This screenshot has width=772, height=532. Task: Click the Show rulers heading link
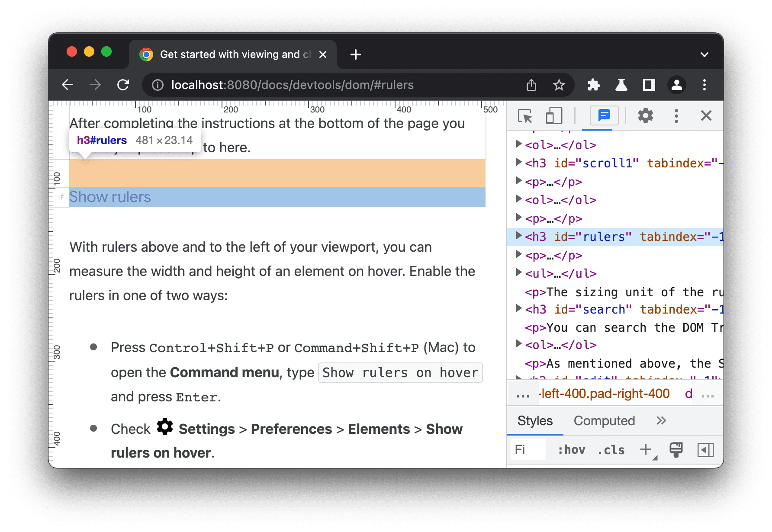110,197
